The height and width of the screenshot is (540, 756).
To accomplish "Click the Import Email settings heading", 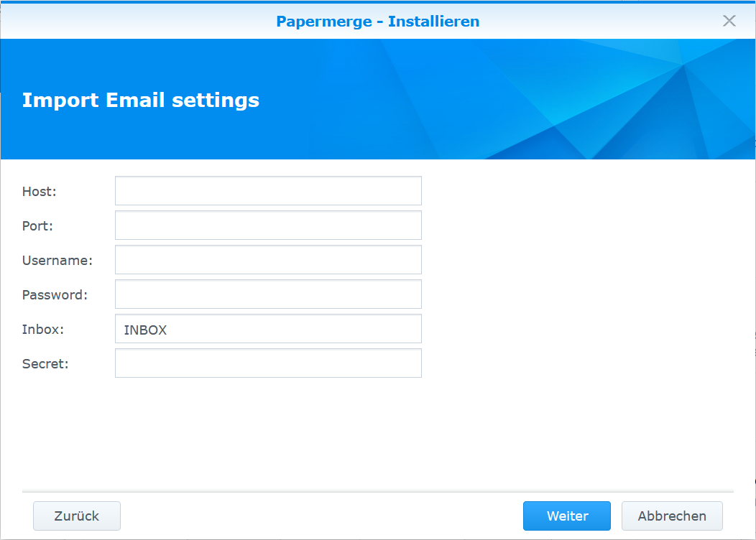I will (140, 101).
